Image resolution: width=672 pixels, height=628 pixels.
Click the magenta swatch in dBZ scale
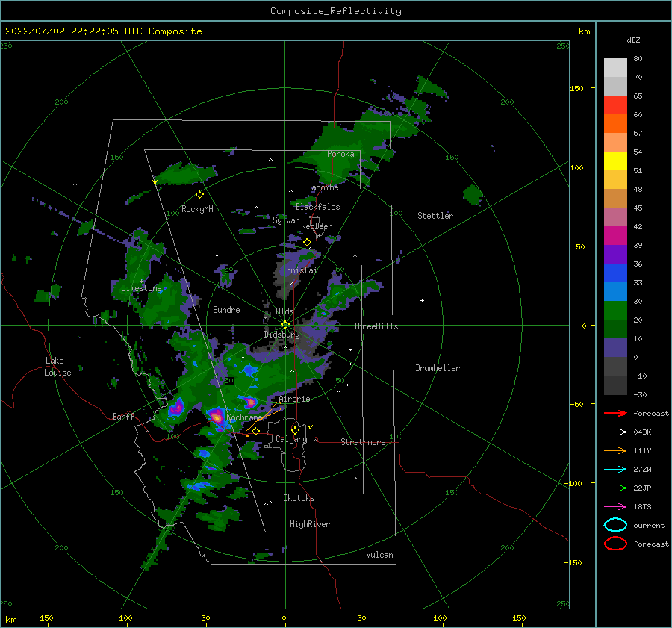615,236
